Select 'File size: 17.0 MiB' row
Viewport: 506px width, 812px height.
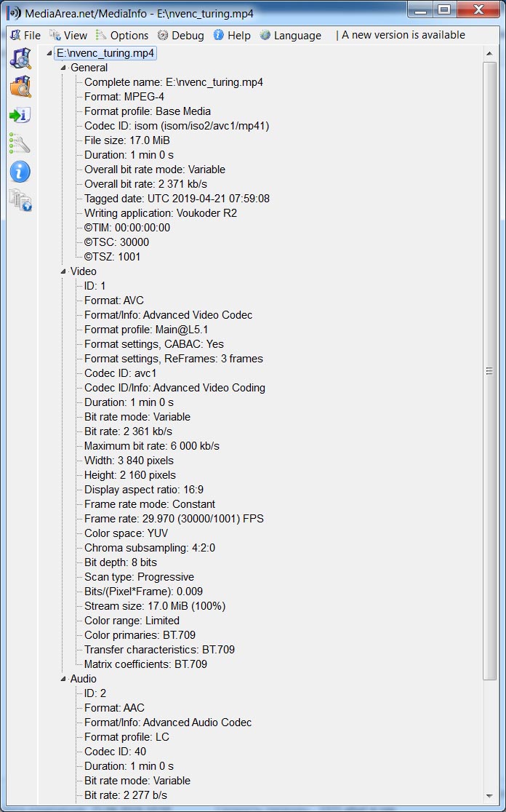(x=127, y=140)
